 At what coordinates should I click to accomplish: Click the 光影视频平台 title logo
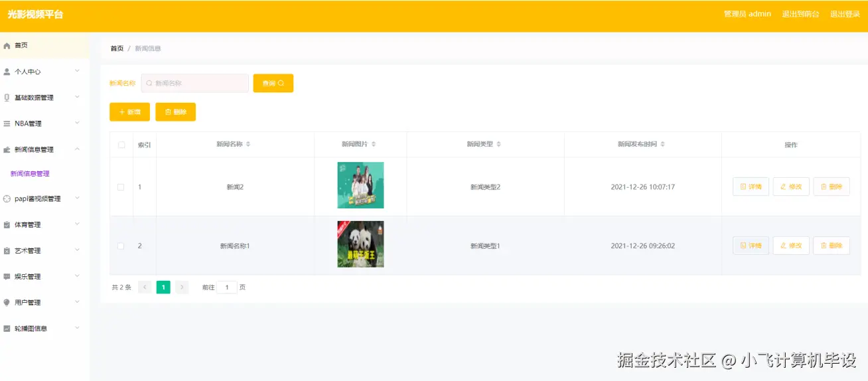pos(35,14)
